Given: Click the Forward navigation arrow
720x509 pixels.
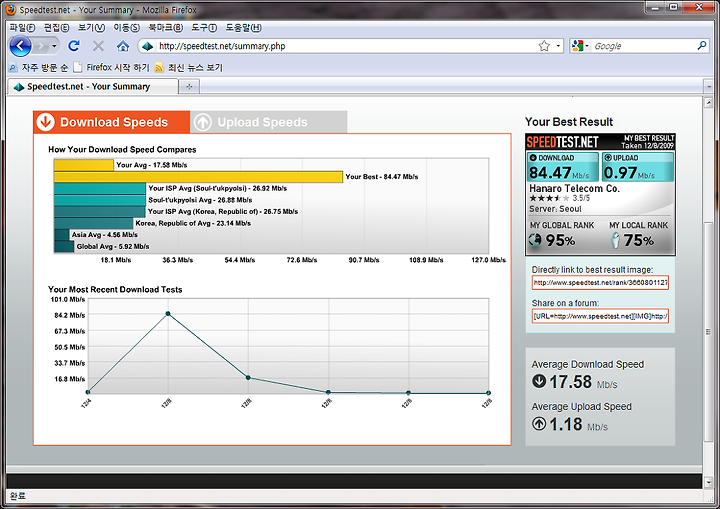Looking at the screenshot, I should click(x=41, y=46).
